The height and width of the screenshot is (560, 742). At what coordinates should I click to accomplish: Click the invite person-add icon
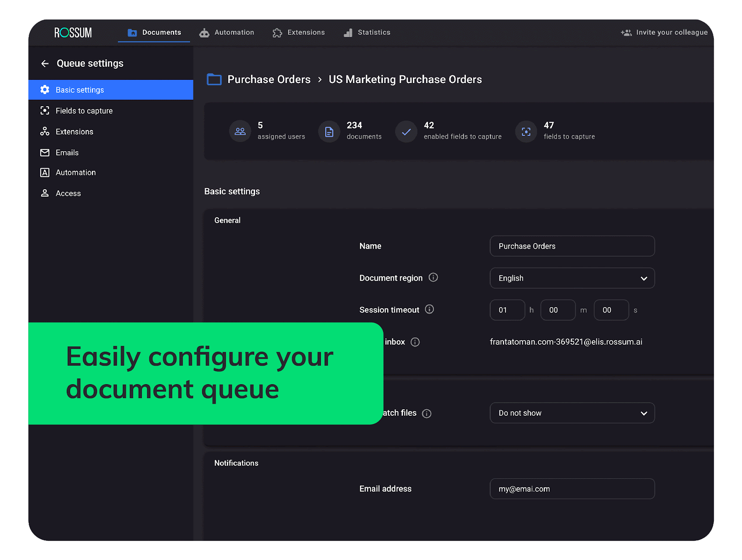[626, 32]
